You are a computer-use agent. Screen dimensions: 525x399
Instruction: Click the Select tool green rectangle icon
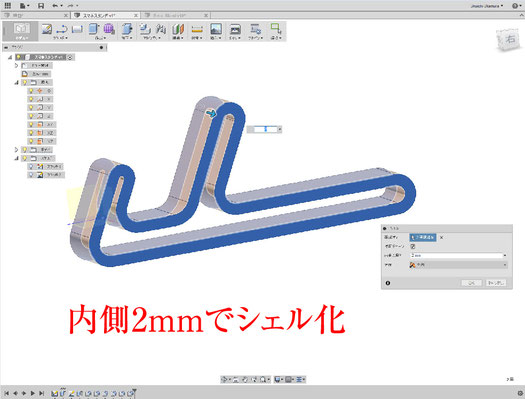(x=276, y=28)
